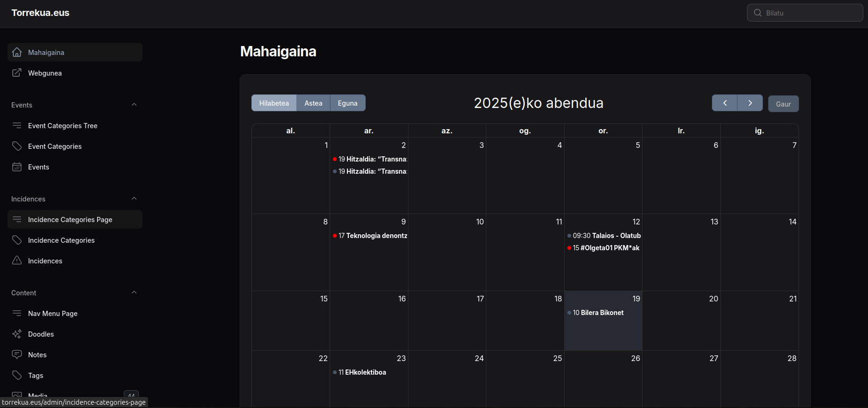Click the Doodles sparkle icon
This screenshot has width=868, height=408.
point(17,334)
